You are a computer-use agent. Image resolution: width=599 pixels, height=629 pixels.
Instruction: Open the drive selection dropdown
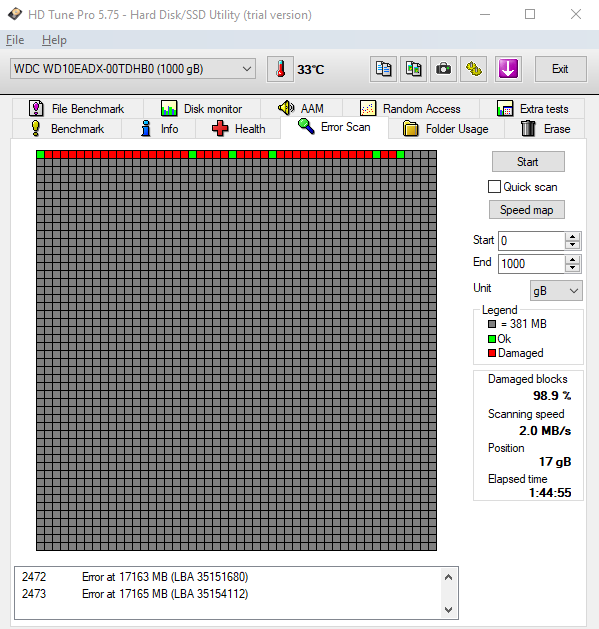click(x=133, y=69)
